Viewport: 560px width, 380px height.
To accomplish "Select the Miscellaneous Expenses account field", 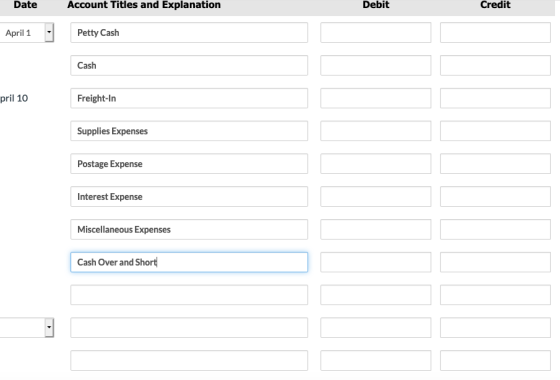I will (189, 229).
